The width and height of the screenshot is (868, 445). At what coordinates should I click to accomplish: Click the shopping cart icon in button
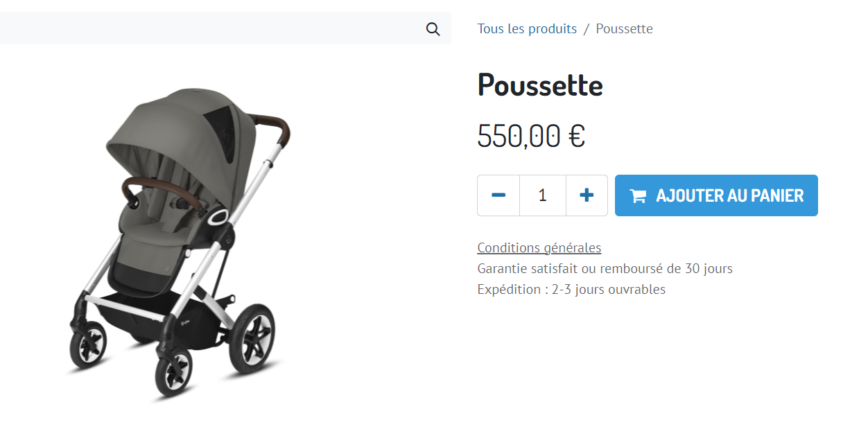tap(638, 196)
